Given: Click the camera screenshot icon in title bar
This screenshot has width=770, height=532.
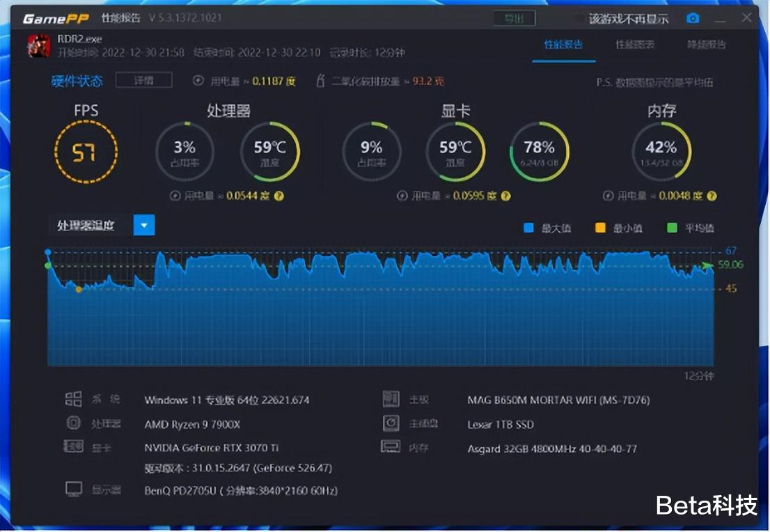Looking at the screenshot, I should tap(692, 19).
